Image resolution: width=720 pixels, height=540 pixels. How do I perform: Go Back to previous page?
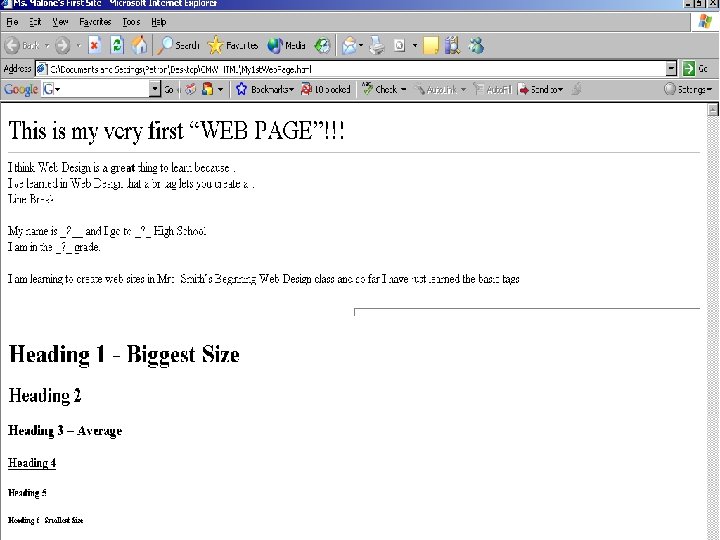coord(22,45)
